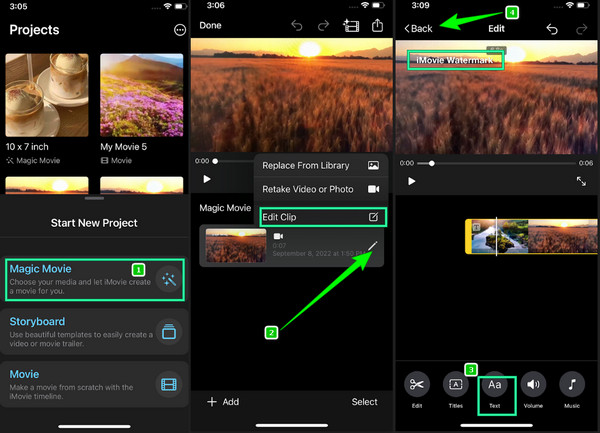
Task: Tap the Storyboard stack icon
Action: [x=169, y=332]
